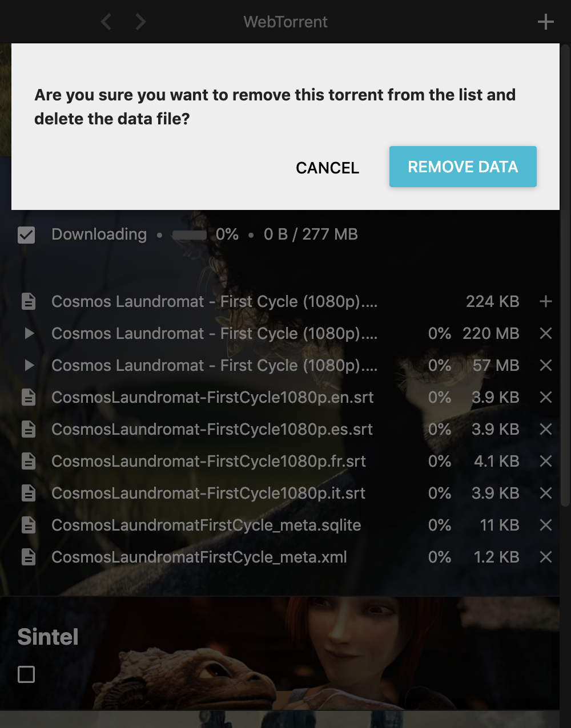Click the plus icon to add torrent
The height and width of the screenshot is (728, 571).
tap(545, 22)
